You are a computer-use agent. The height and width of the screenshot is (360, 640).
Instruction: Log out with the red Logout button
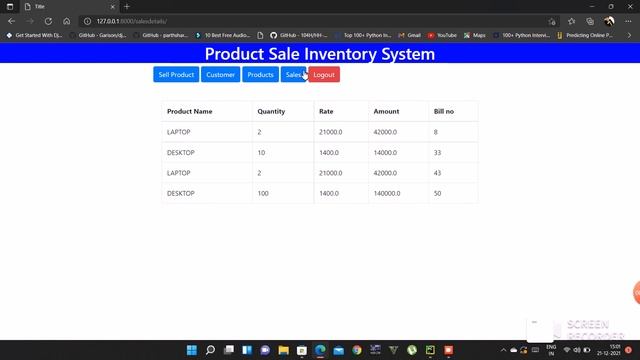point(324,75)
